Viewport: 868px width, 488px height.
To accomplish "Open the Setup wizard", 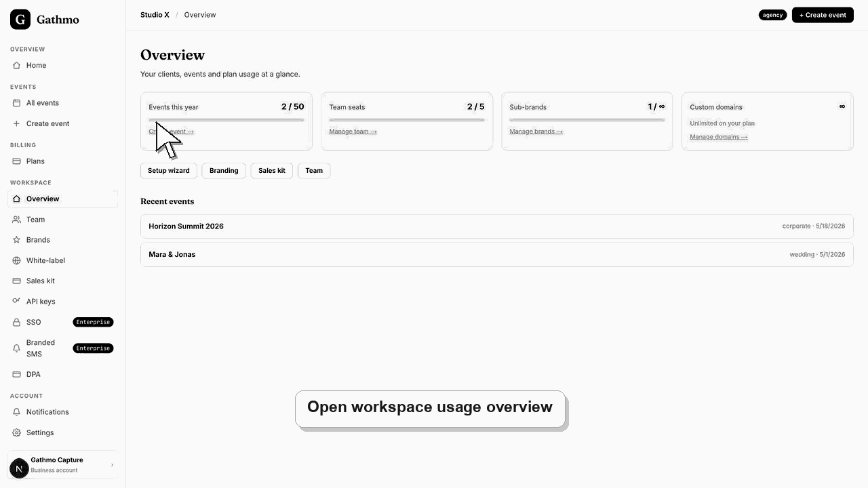I will pyautogui.click(x=169, y=171).
